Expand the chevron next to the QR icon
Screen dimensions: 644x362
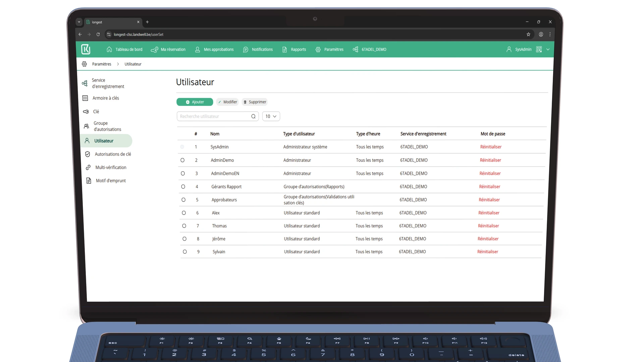548,49
